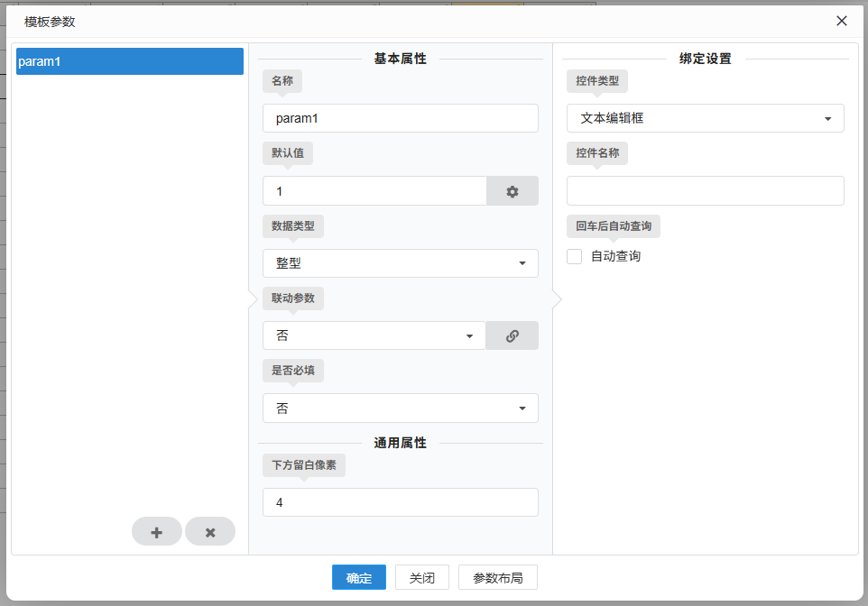Focus the empty 控件名称 input box

coord(705,190)
